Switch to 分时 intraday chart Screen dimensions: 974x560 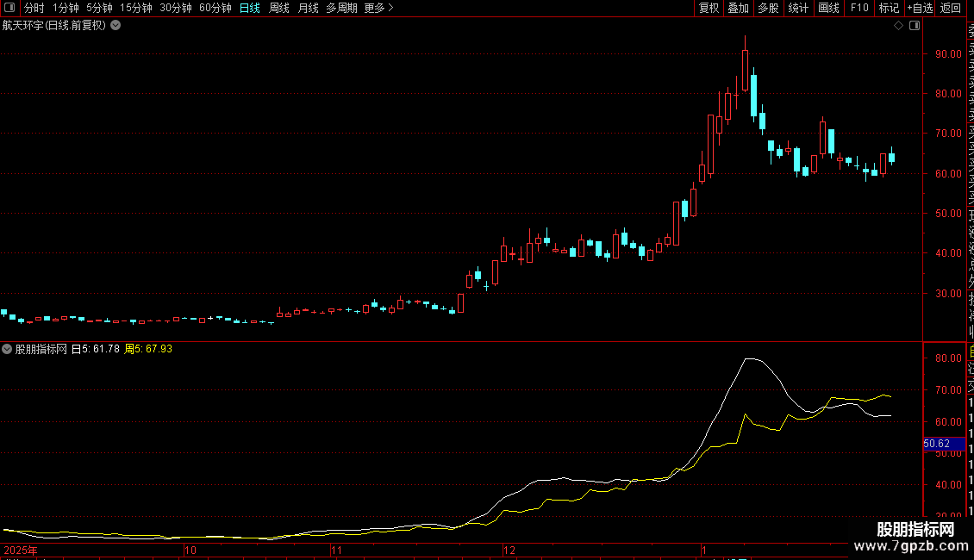click(34, 8)
